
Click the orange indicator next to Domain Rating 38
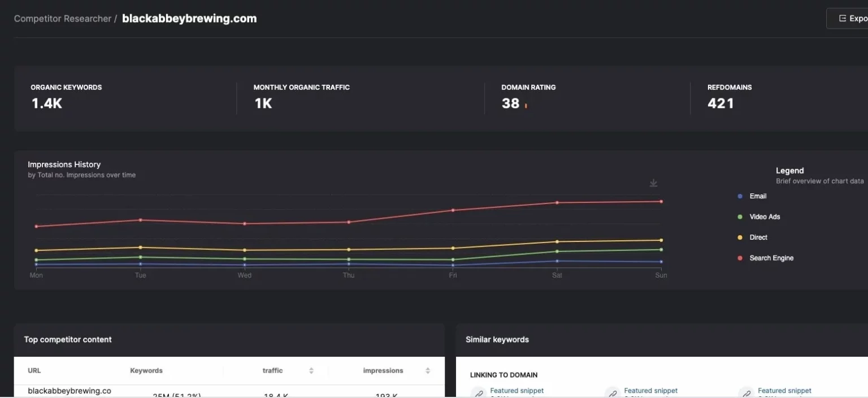(526, 104)
